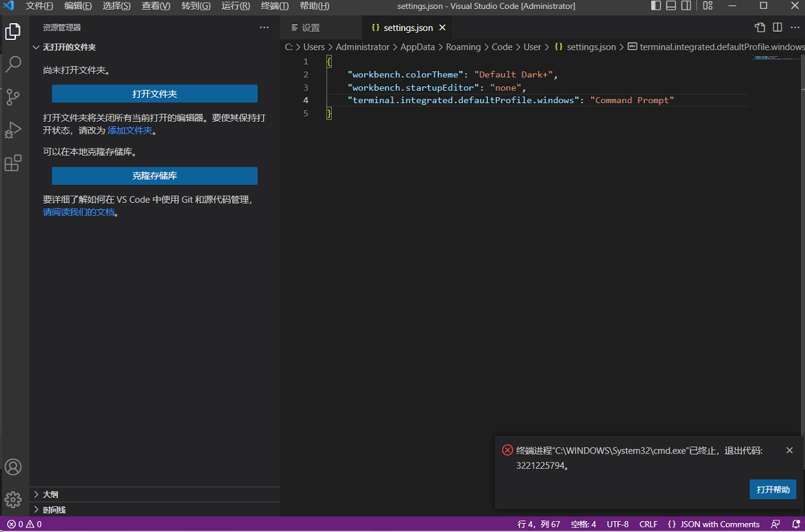Click Open Settings UI icon in editor toolbar
805x532 pixels.
pos(761,28)
